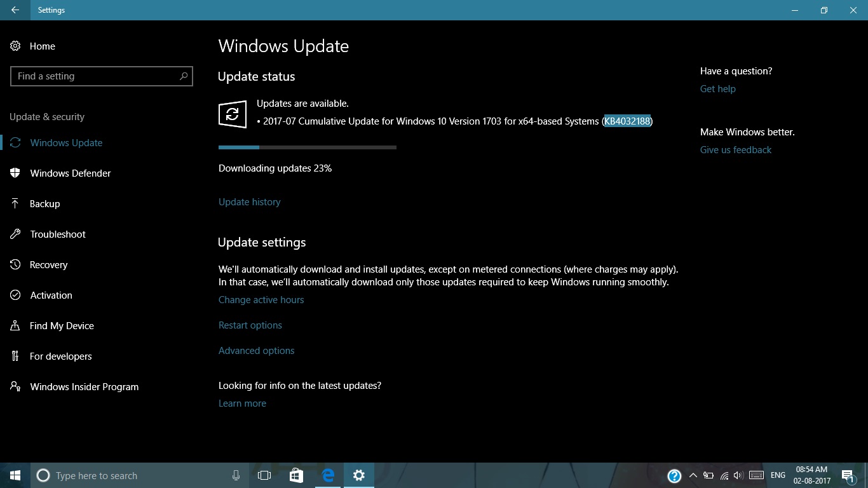Open the Windows Insider Program page
This screenshot has height=488, width=868.
84,386
